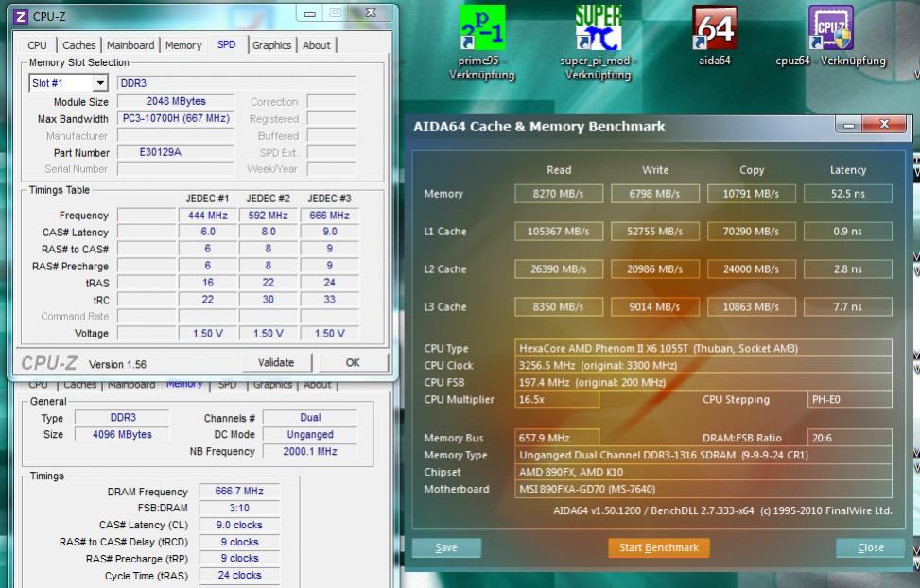Click the DC Mode Unganged value
This screenshot has height=588, width=920.
tap(310, 434)
